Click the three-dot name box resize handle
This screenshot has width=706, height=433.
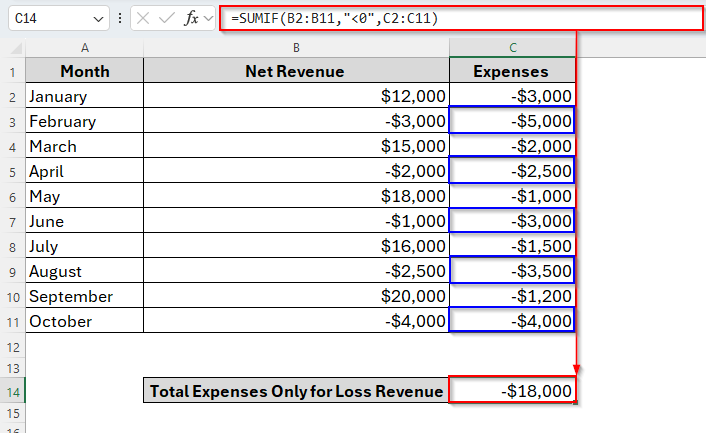click(121, 18)
